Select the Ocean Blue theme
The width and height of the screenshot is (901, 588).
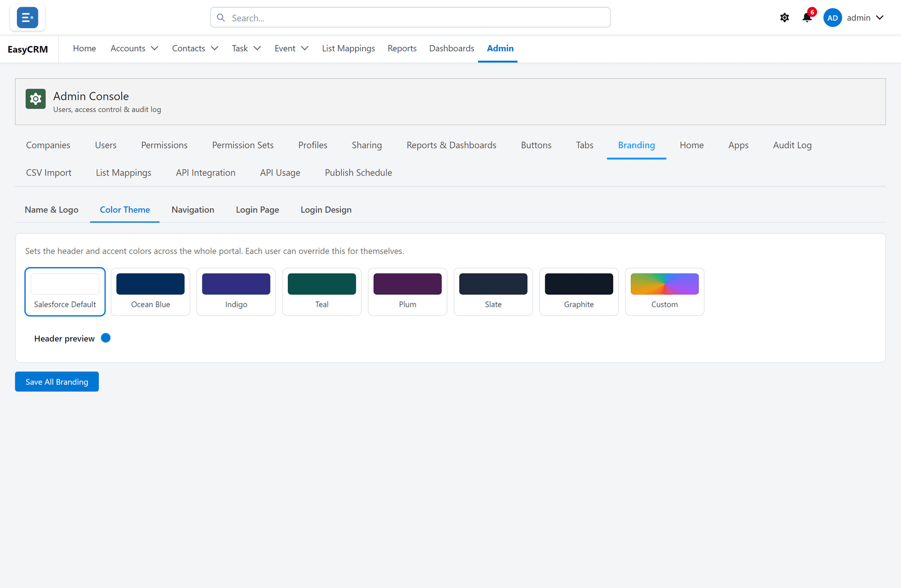(151, 292)
